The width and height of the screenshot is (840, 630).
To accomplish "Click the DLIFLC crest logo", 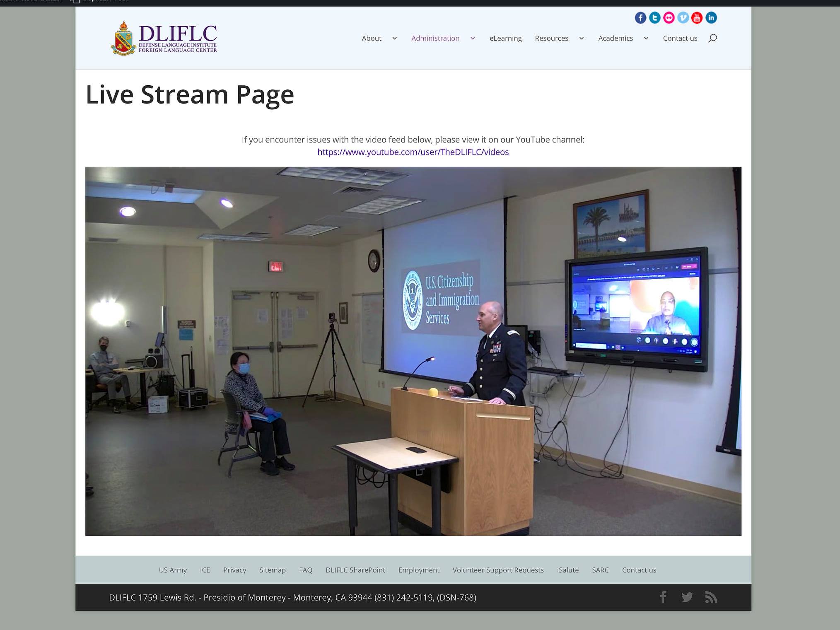I will pyautogui.click(x=164, y=38).
